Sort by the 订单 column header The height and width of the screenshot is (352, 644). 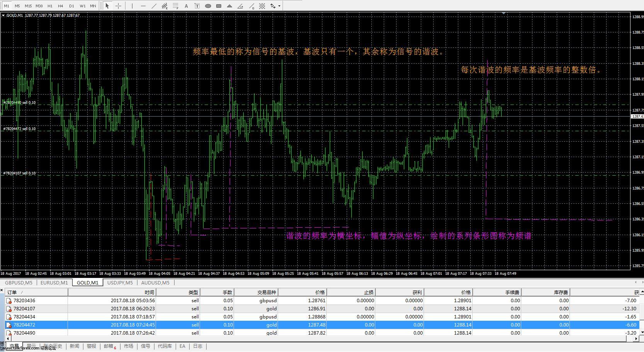tap(36, 293)
